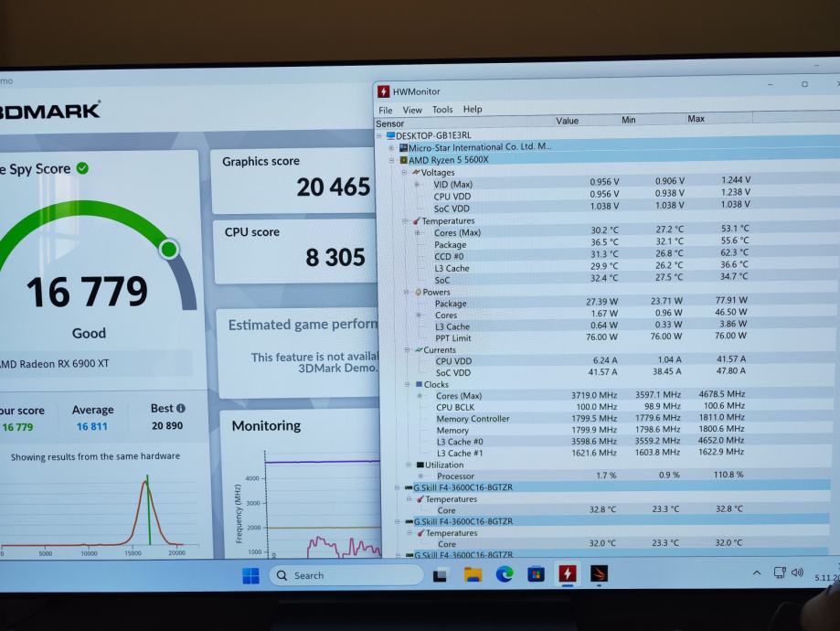This screenshot has width=840, height=631.
Task: Open network status tray icon
Action: point(780,572)
